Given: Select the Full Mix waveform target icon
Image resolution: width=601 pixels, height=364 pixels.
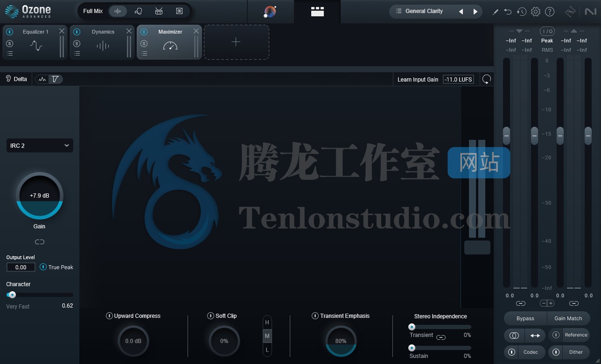Looking at the screenshot, I should [118, 11].
